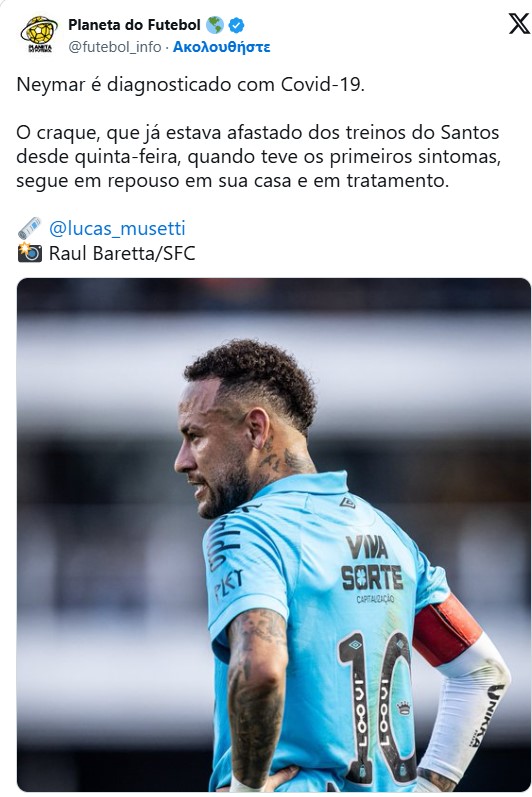Screen dimensions: 532x797
Task: Open the Neymar photo attachment
Action: (x=274, y=535)
